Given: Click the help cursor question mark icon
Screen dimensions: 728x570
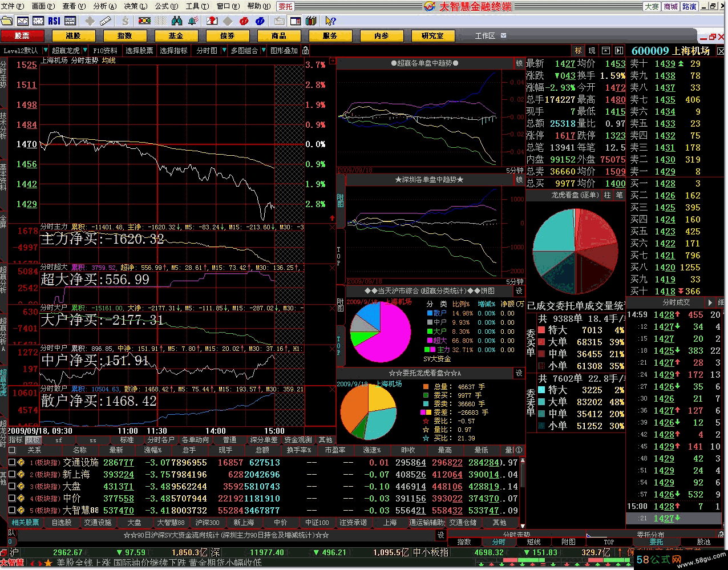Looking at the screenshot, I should [x=330, y=21].
